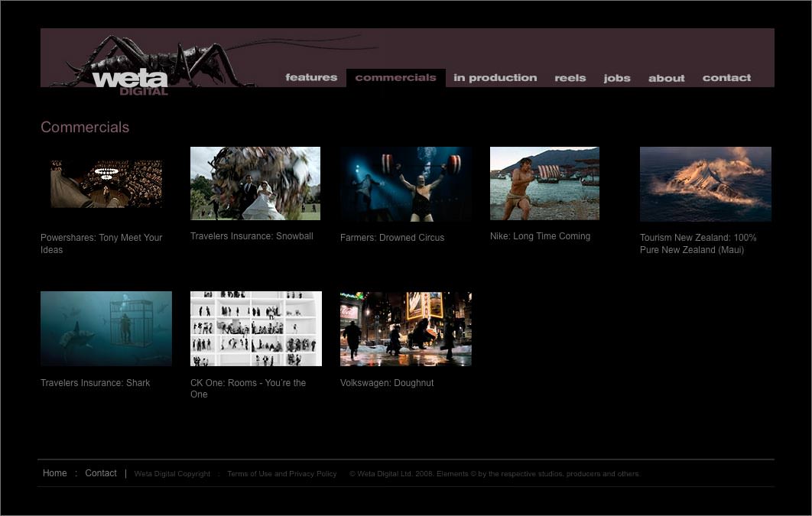The width and height of the screenshot is (812, 516).
Task: View the Travelers Insurance Snowball wedding thumbnail
Action: 255,183
